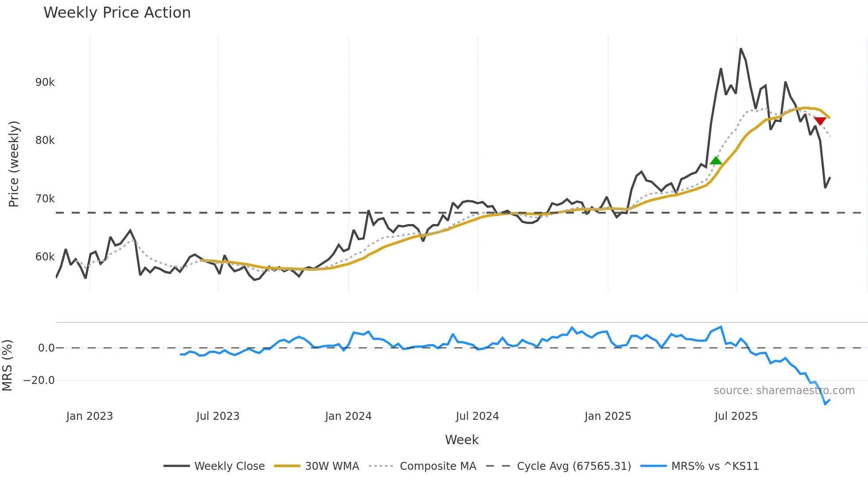Hide the 30W WMA series via legend label
Screen dimensions: 868x488
pos(332,466)
